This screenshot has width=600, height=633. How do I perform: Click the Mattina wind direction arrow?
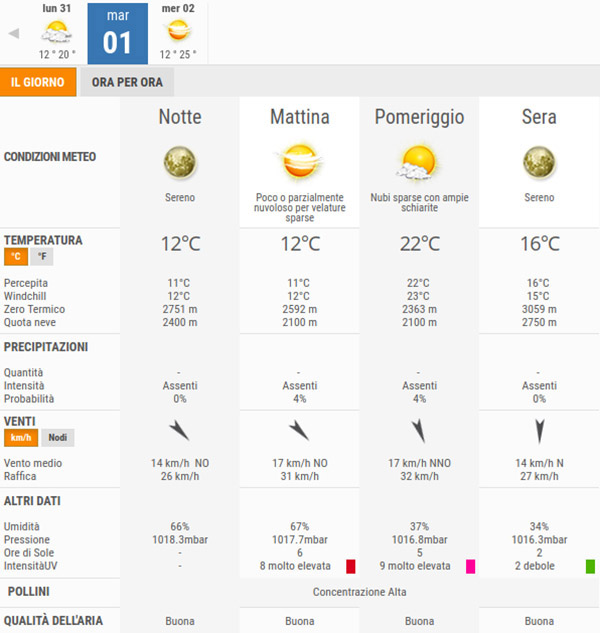point(299,430)
